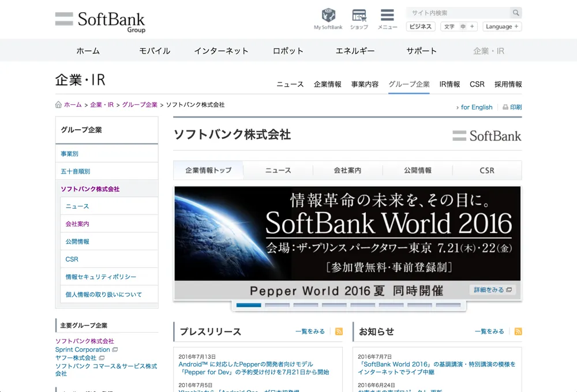This screenshot has width=577, height=392.
Task: Open 五十音順別 in the sidebar
Action: (76, 171)
